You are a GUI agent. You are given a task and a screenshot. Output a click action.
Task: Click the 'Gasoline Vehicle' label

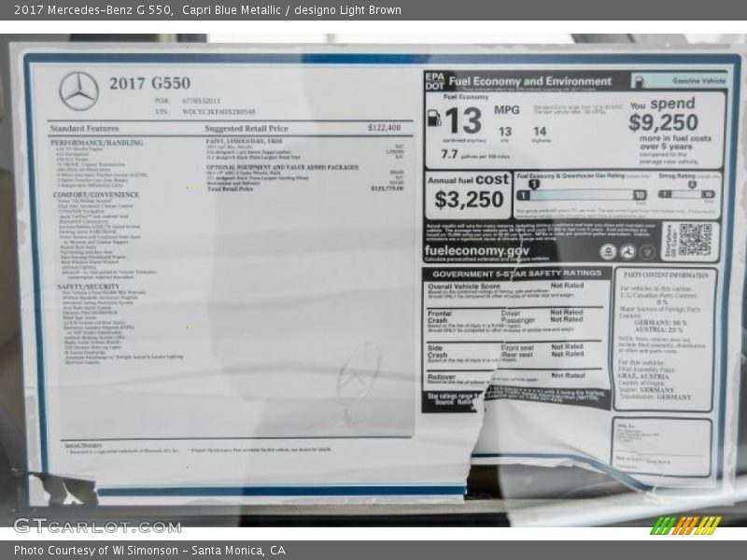(698, 81)
